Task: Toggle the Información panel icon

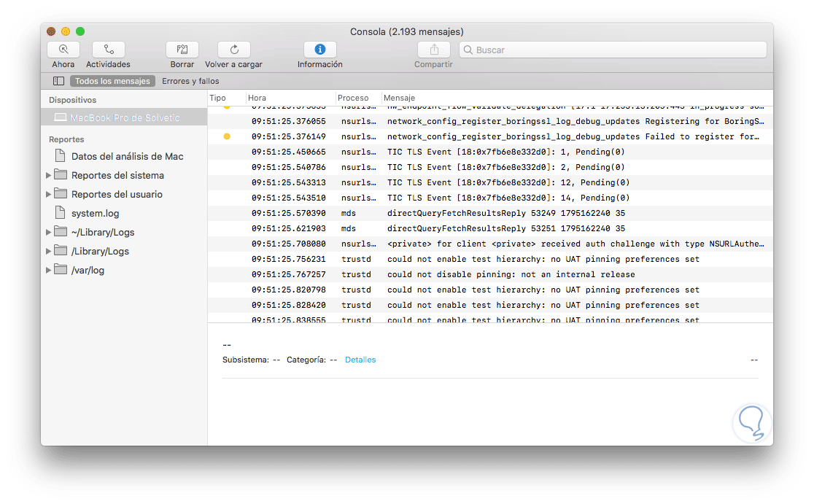Action: point(320,50)
